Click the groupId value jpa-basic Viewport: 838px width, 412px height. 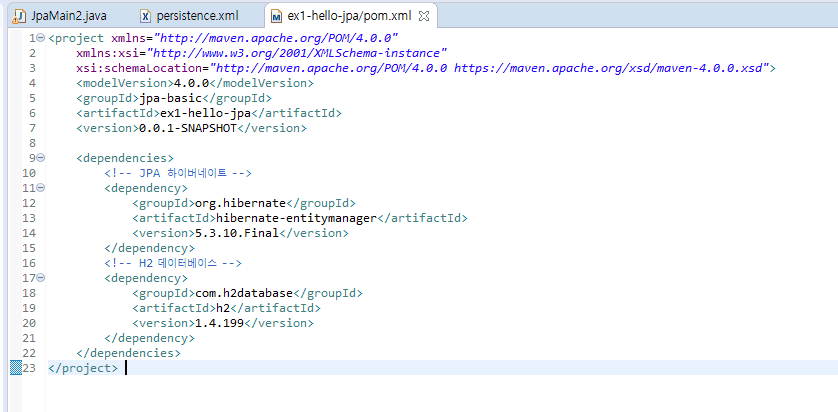(x=170, y=98)
